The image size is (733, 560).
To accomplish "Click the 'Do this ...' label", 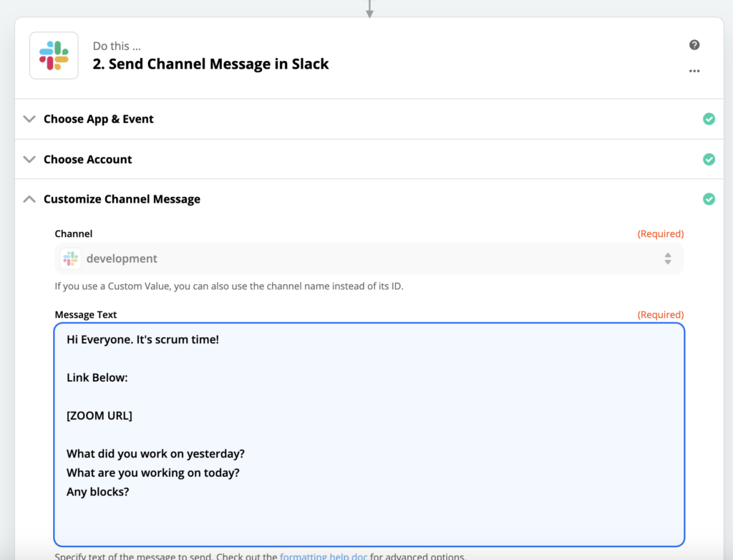I will pyautogui.click(x=117, y=46).
